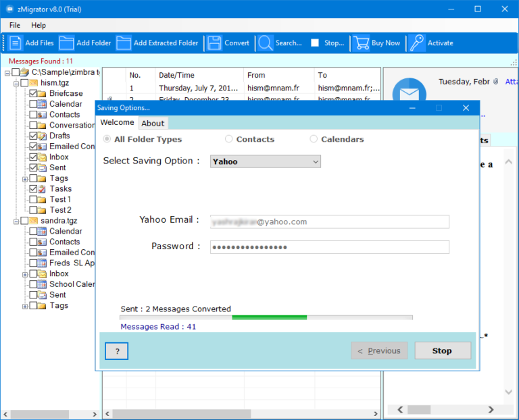Screen dimensions: 519x420
Task: Click the zMigrator app icon in title bar
Action: pyautogui.click(x=10, y=9)
